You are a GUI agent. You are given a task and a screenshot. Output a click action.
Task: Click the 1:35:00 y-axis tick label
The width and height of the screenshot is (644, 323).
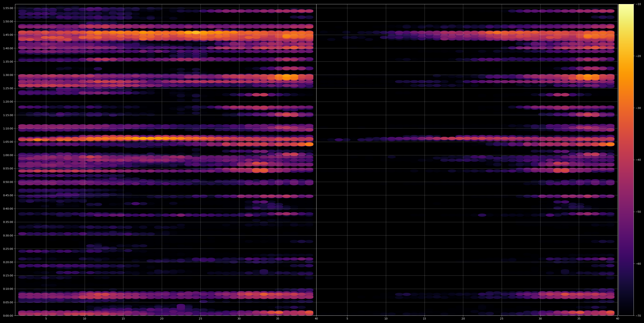[8, 61]
